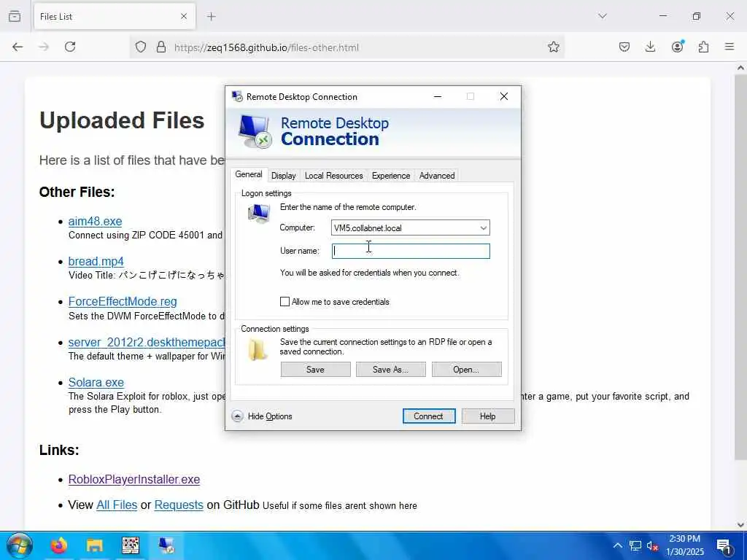Screen dimensions: 747x560
Task: Open the Firefox hamburger menu
Action: point(729,47)
